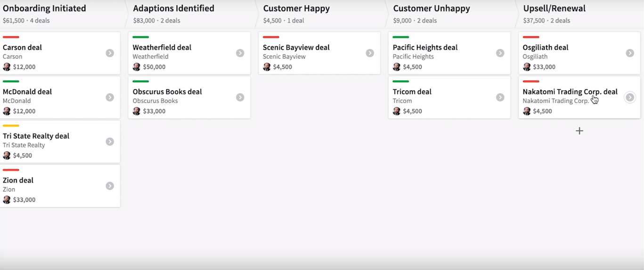Click arrow icon on Nakatomi Trading Corp. deal
644x270 pixels.
point(630,97)
